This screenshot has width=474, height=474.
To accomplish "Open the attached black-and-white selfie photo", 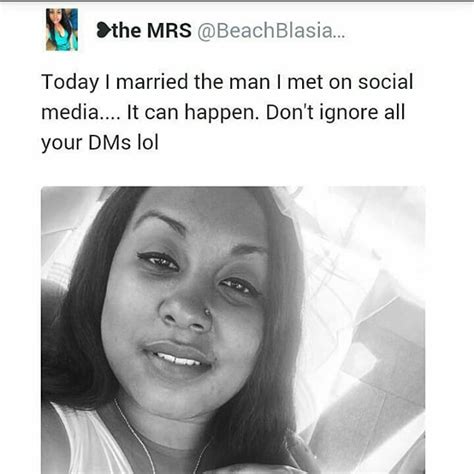I will 233,330.
